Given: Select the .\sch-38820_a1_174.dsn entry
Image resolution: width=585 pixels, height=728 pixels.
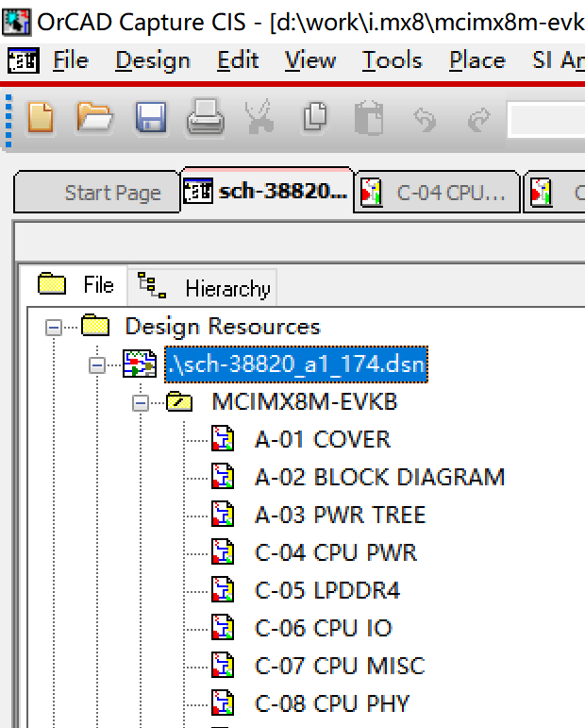Looking at the screenshot, I should [x=296, y=364].
